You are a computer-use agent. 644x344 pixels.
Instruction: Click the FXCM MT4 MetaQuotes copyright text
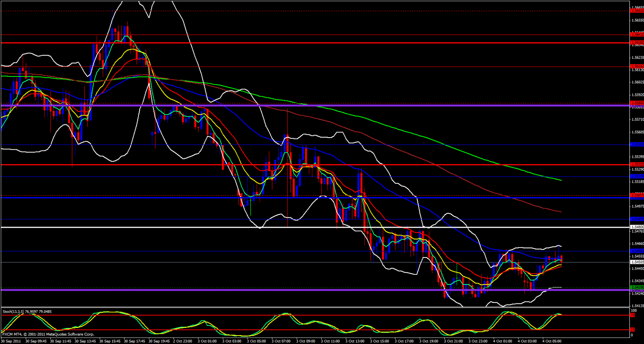48,334
